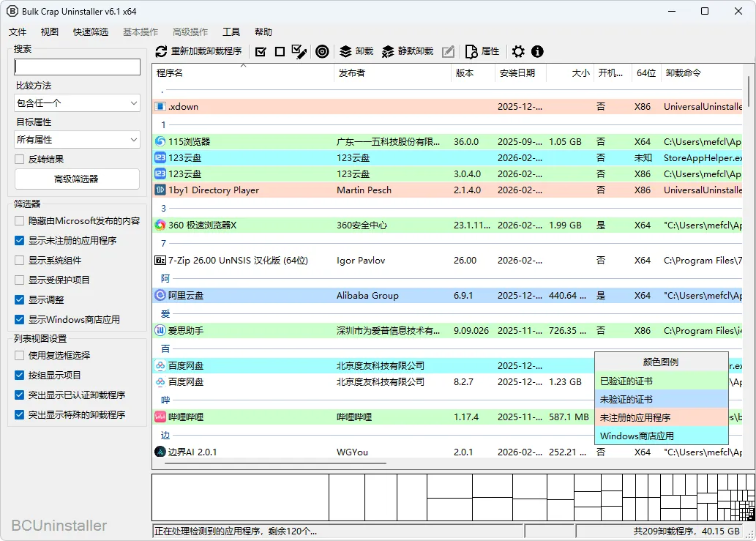This screenshot has width=756, height=541.
Task: Click 属性 toolbar button label
Action: tap(490, 51)
